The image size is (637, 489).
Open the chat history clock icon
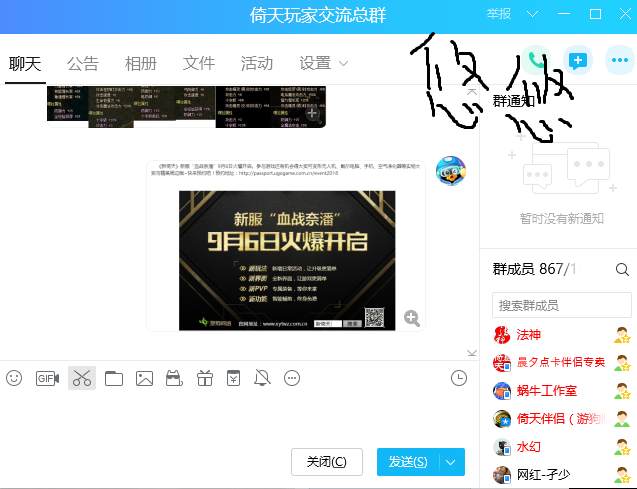point(459,378)
